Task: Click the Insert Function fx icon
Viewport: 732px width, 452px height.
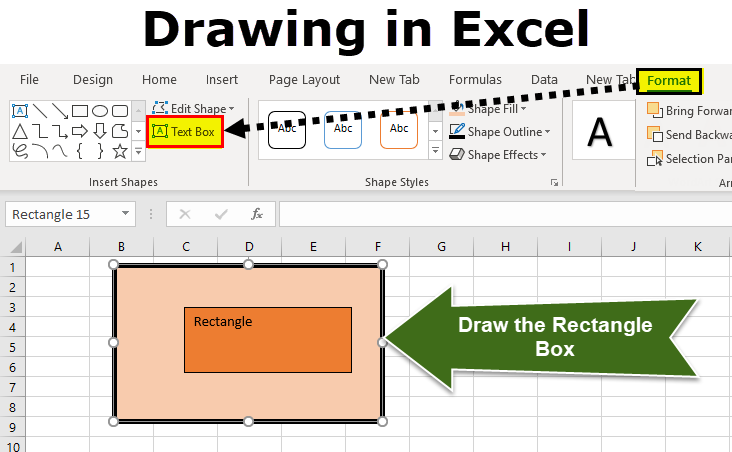Action: click(x=257, y=214)
